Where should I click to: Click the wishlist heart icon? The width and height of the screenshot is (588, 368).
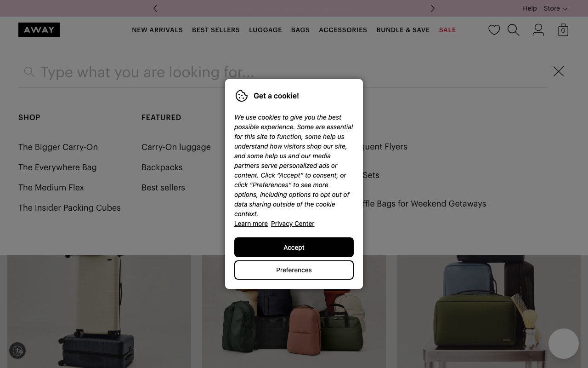pyautogui.click(x=494, y=30)
